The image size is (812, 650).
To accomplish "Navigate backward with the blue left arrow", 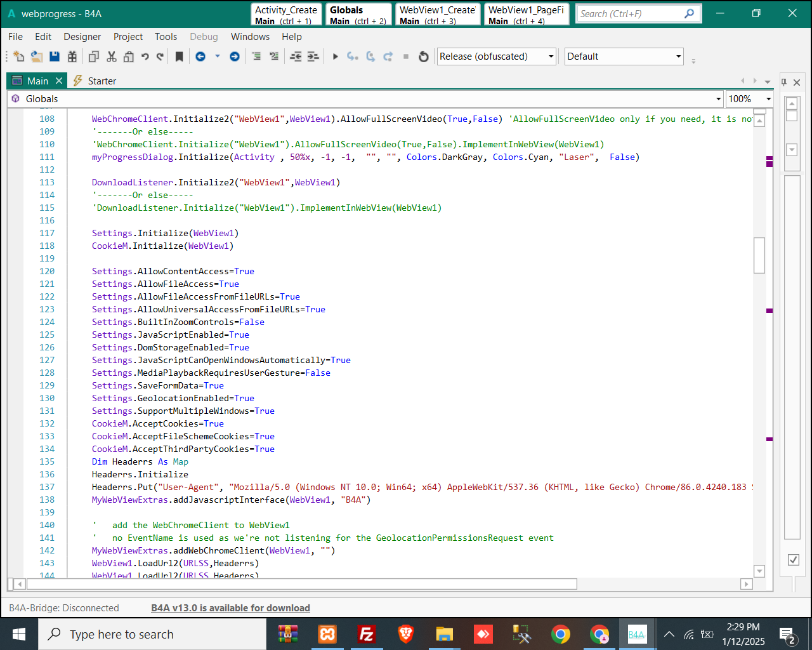I will point(200,56).
